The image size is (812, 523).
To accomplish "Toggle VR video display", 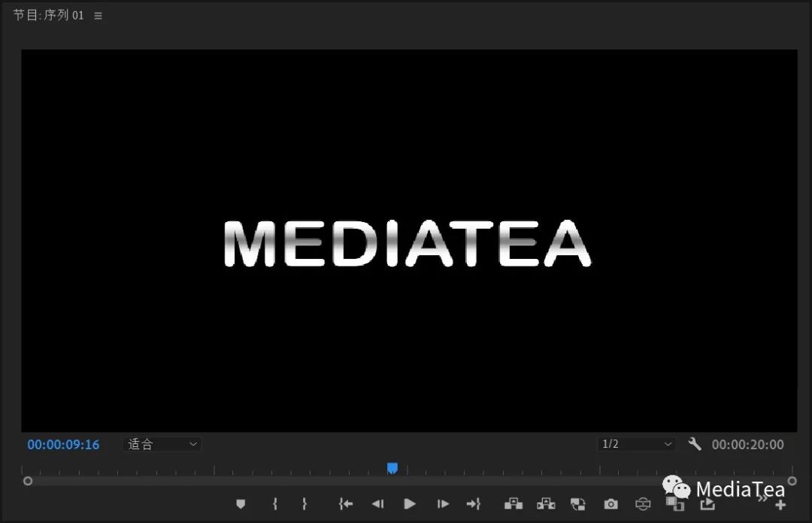I will click(643, 504).
